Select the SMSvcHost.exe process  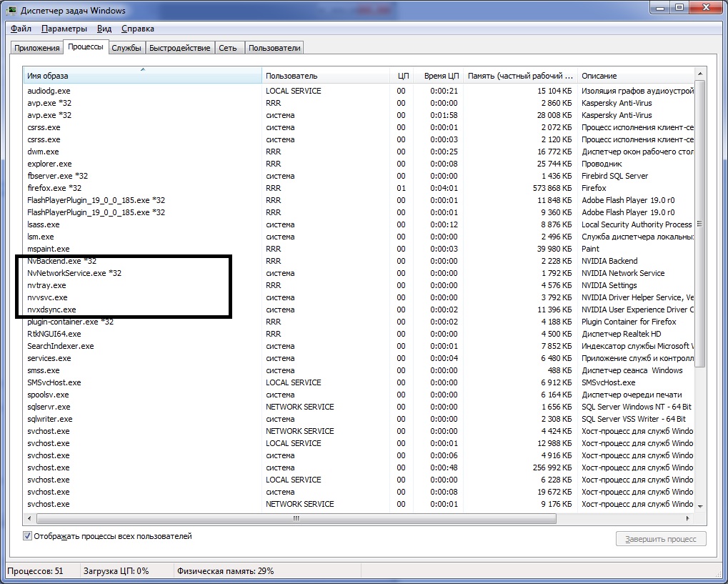tap(359, 382)
